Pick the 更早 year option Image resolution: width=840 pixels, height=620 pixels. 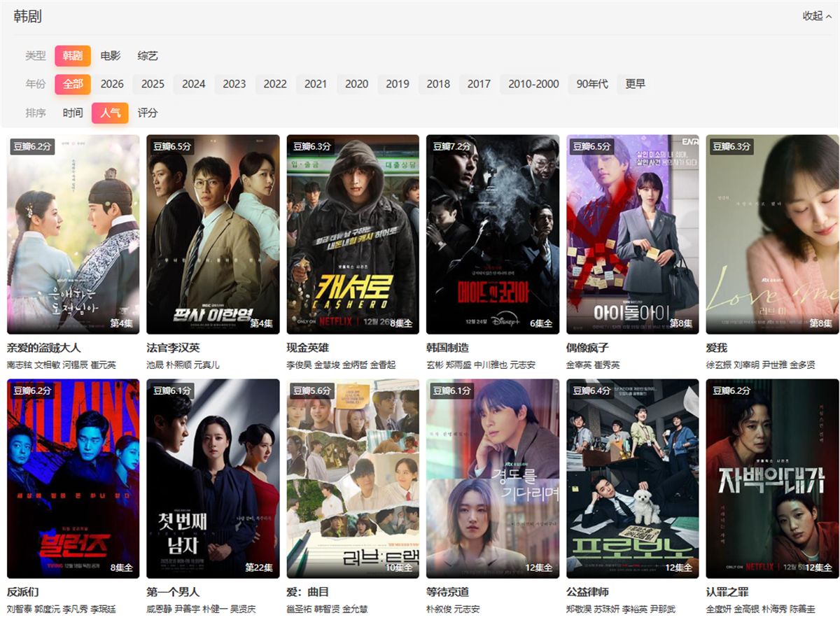pyautogui.click(x=635, y=84)
